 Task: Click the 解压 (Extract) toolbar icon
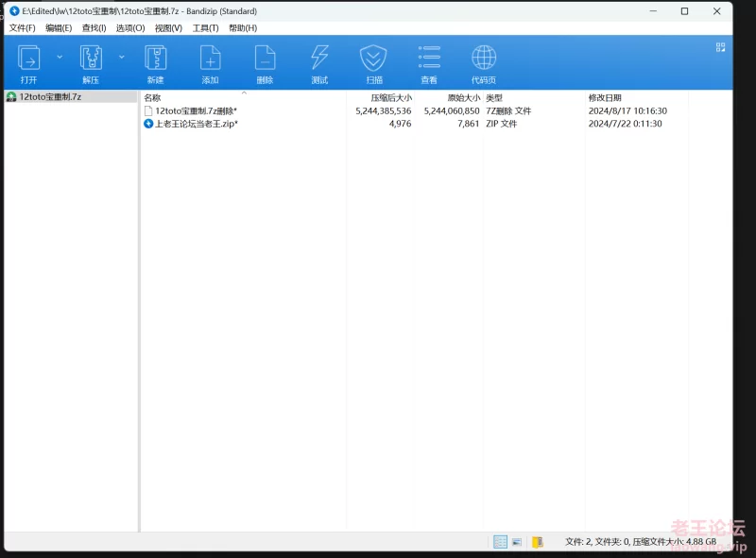(x=91, y=58)
